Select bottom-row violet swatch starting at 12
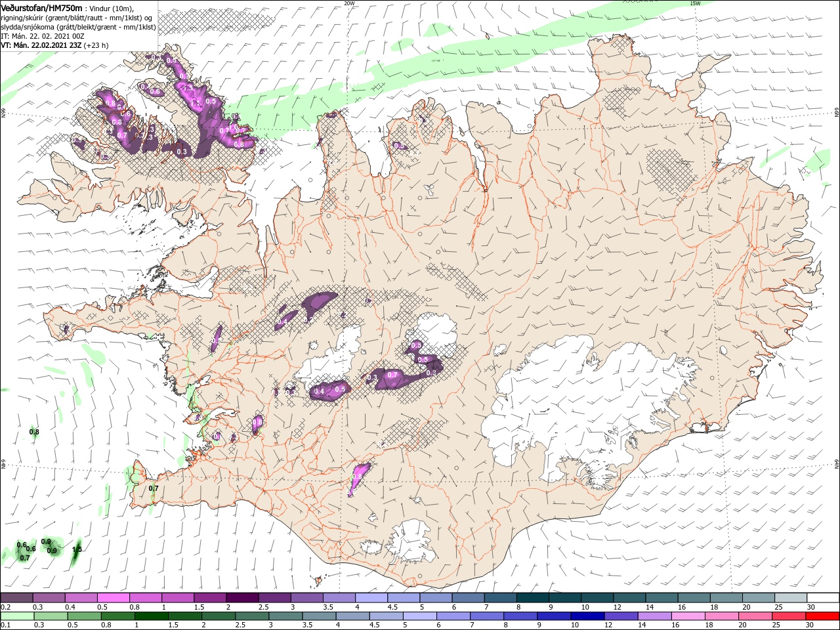This screenshot has width=840, height=630. click(x=621, y=616)
